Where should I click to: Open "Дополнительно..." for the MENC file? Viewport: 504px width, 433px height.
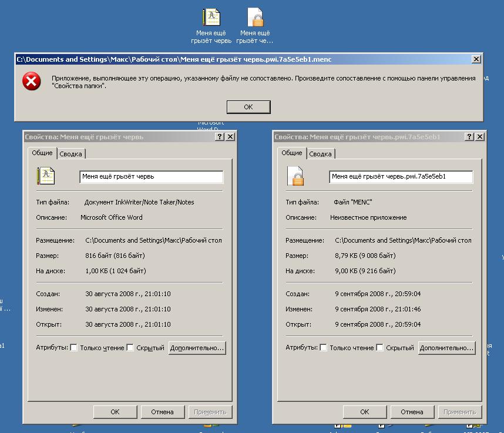pos(446,348)
